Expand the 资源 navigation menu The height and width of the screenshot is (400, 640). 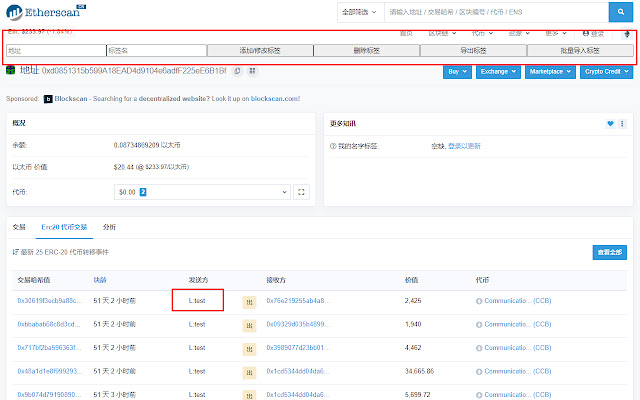tap(519, 33)
